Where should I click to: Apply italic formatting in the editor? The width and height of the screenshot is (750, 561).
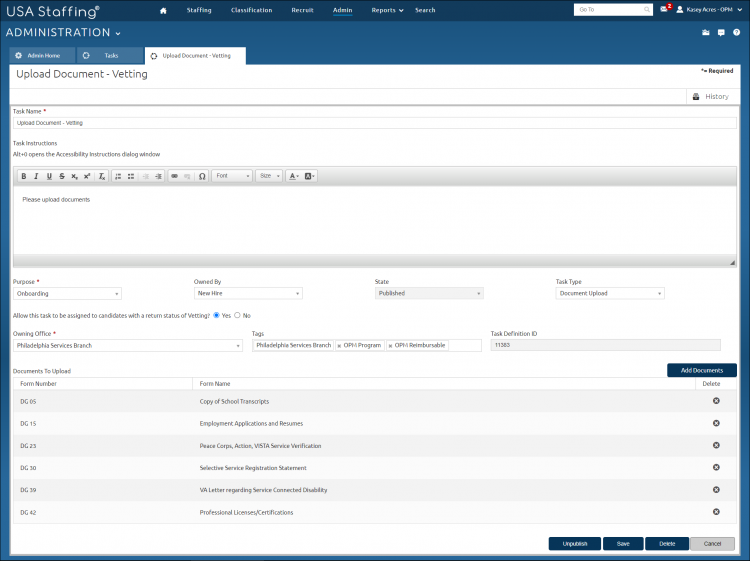(x=36, y=176)
